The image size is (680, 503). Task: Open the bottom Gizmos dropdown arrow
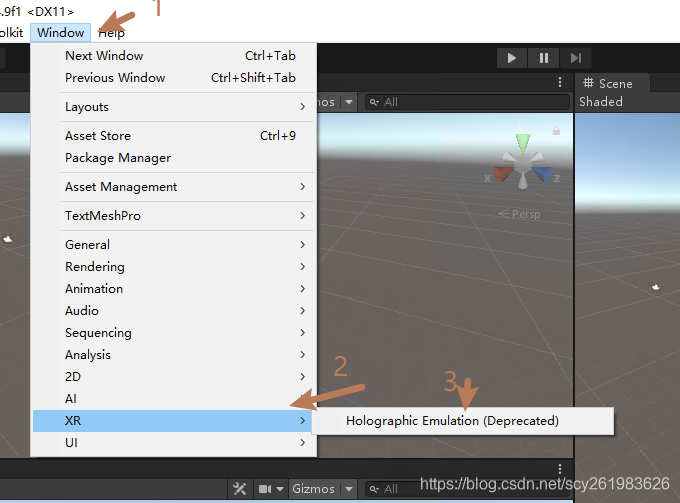coord(349,489)
